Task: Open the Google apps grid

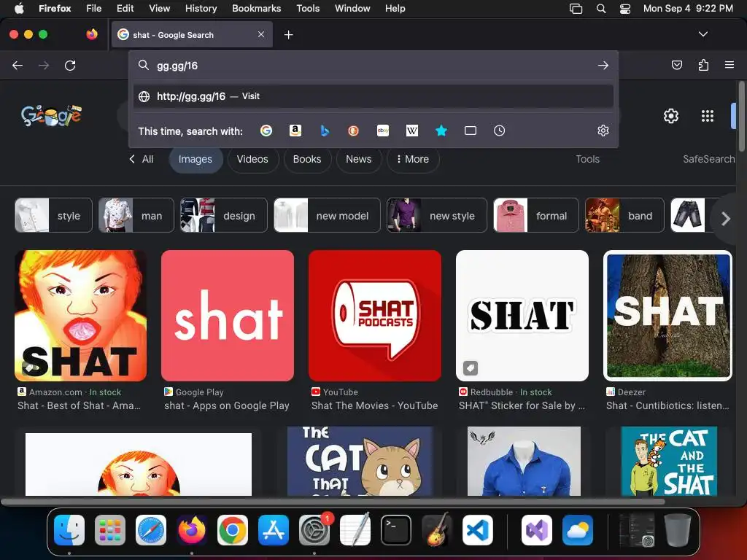Action: [708, 116]
